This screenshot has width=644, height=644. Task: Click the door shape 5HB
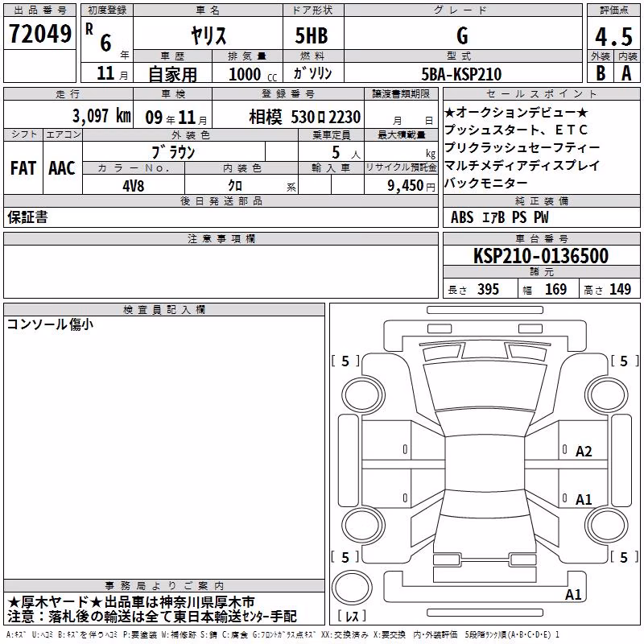(312, 35)
